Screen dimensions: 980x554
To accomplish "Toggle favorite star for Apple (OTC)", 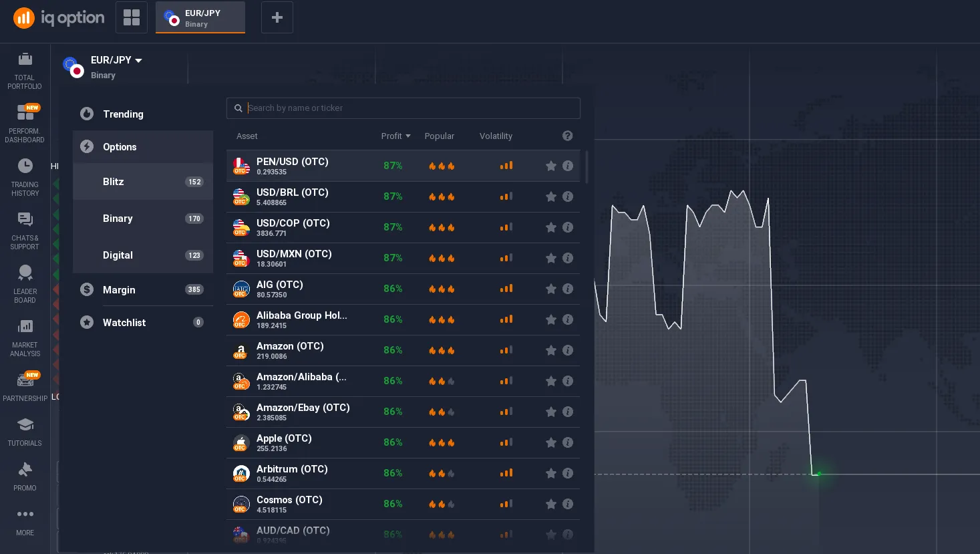I will [551, 442].
